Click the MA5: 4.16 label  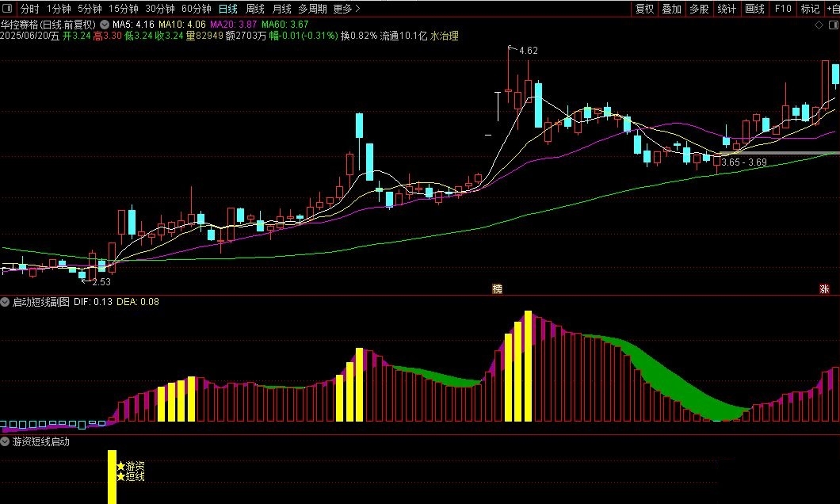133,25
